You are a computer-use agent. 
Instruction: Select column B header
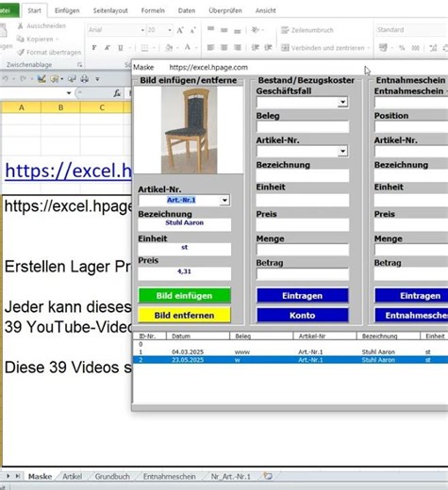tap(60, 107)
